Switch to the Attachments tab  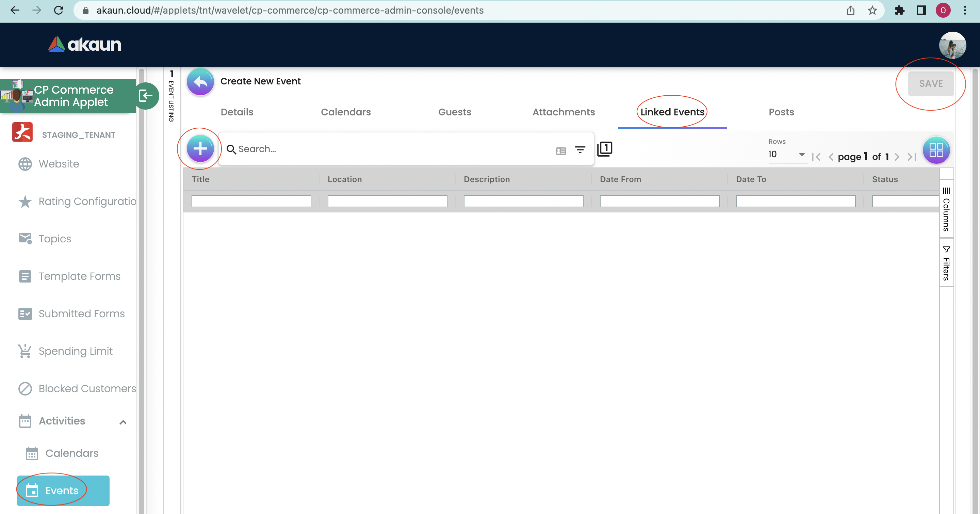563,112
